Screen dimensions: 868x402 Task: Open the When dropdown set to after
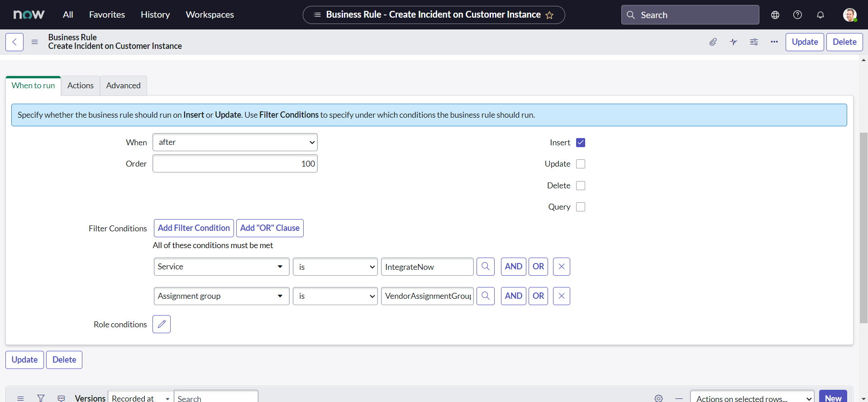coord(235,142)
